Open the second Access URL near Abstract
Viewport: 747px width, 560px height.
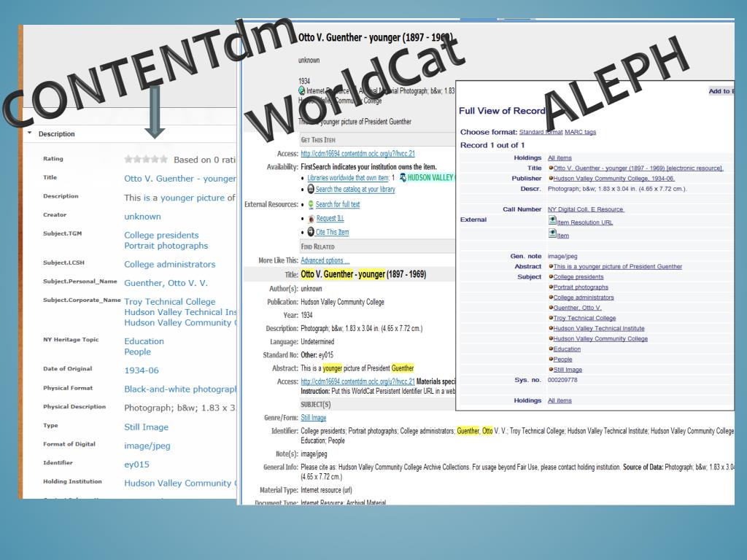pos(357,381)
